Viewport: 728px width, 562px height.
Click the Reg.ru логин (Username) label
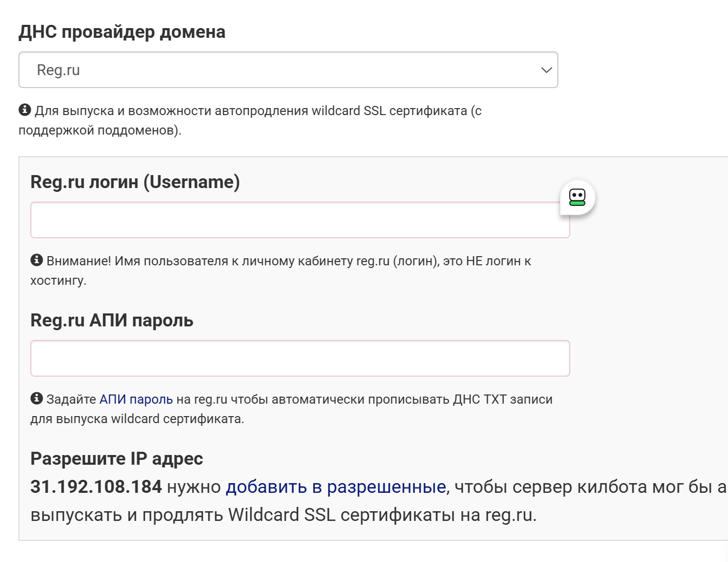[x=135, y=182]
